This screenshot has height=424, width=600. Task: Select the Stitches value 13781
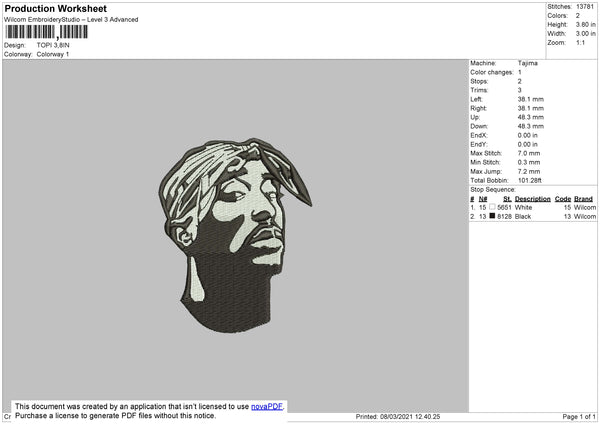(585, 7)
